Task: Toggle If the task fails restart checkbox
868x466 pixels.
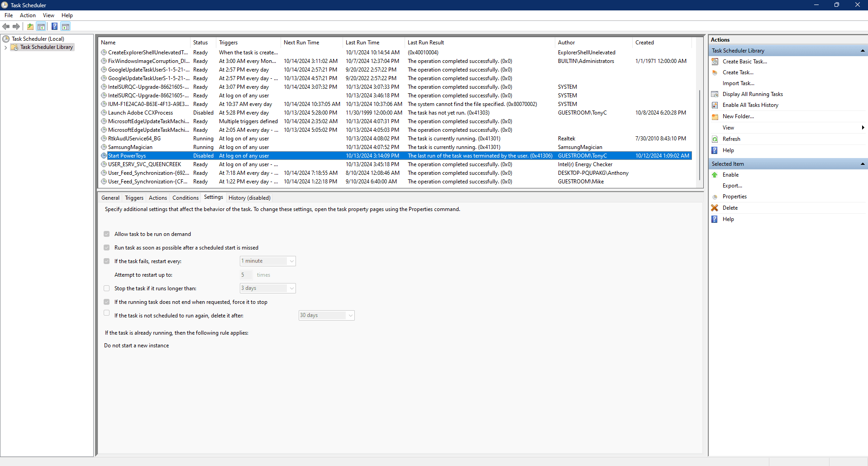Action: pos(107,261)
